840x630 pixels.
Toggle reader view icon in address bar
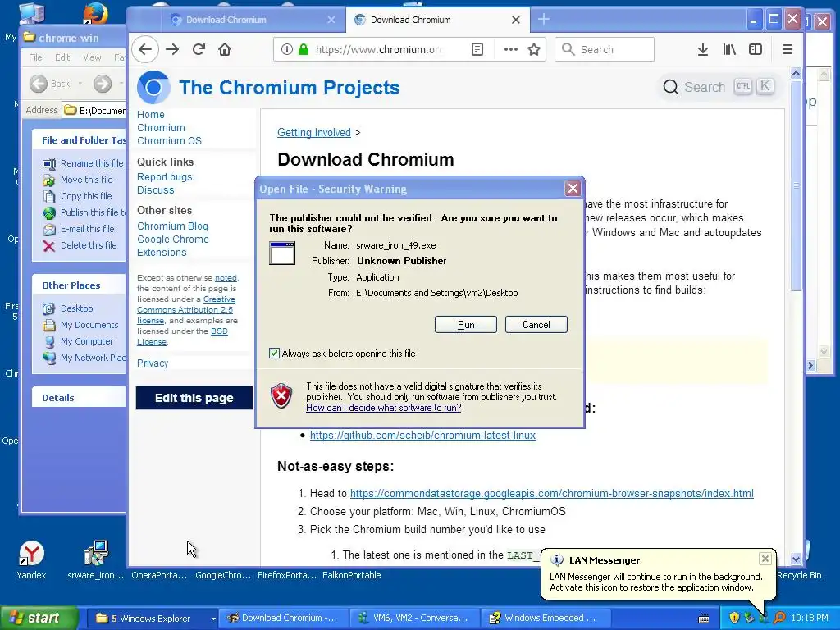pos(477,49)
